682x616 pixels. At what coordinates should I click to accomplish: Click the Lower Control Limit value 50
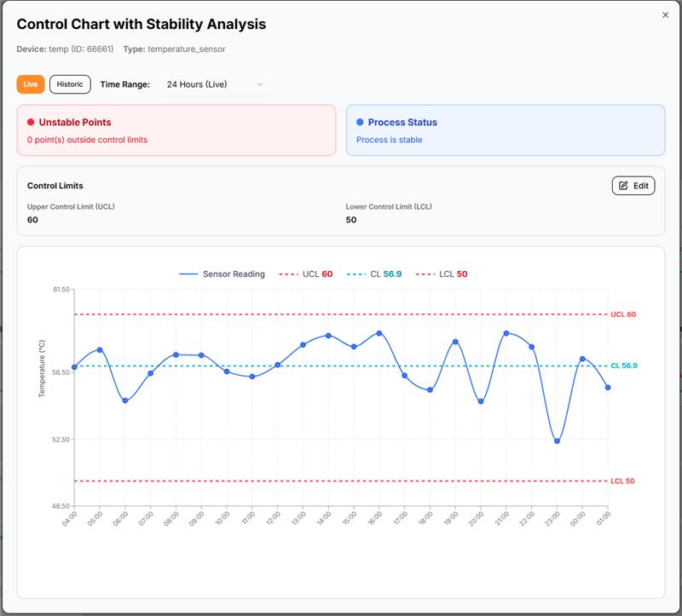click(351, 220)
